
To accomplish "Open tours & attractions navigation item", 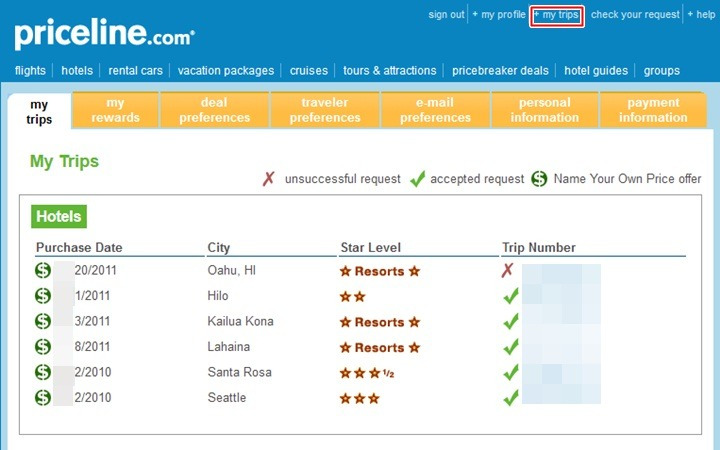I will (389, 71).
